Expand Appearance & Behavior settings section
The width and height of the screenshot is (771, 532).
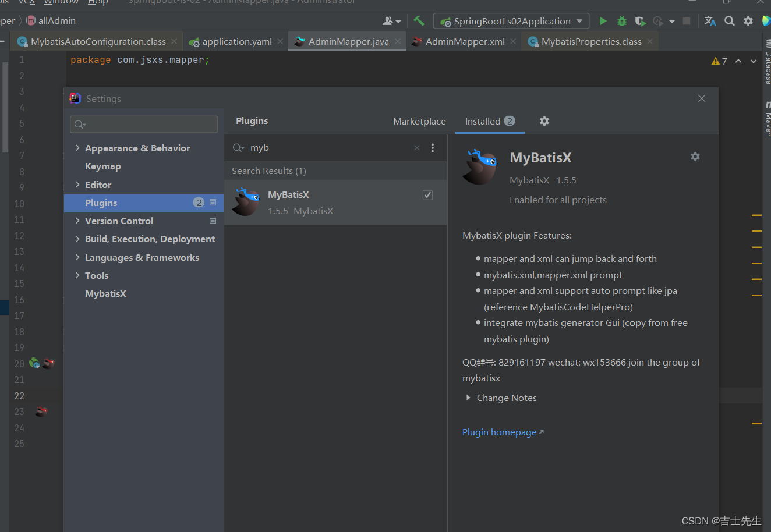click(x=77, y=148)
